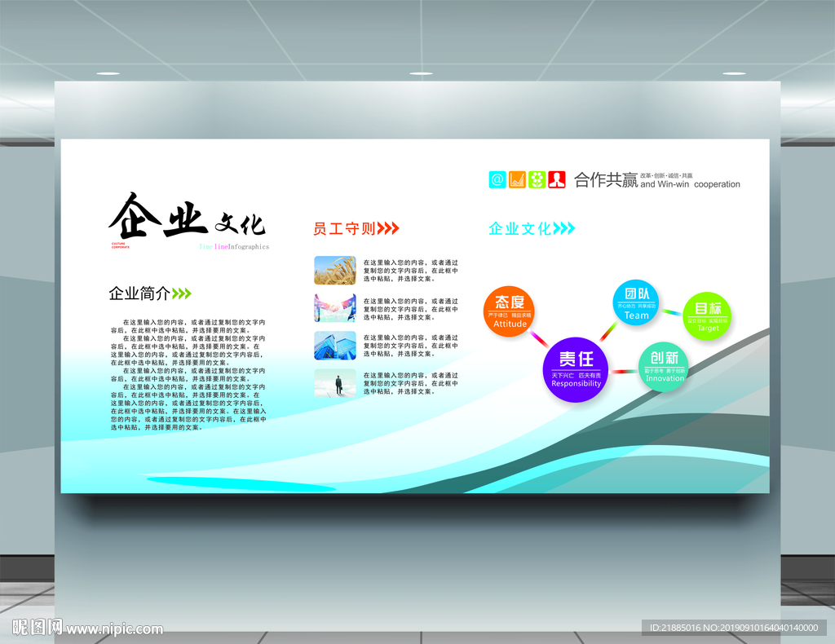The image size is (835, 644).
Task: Select the orange growth chart icon
Action: click(516, 179)
